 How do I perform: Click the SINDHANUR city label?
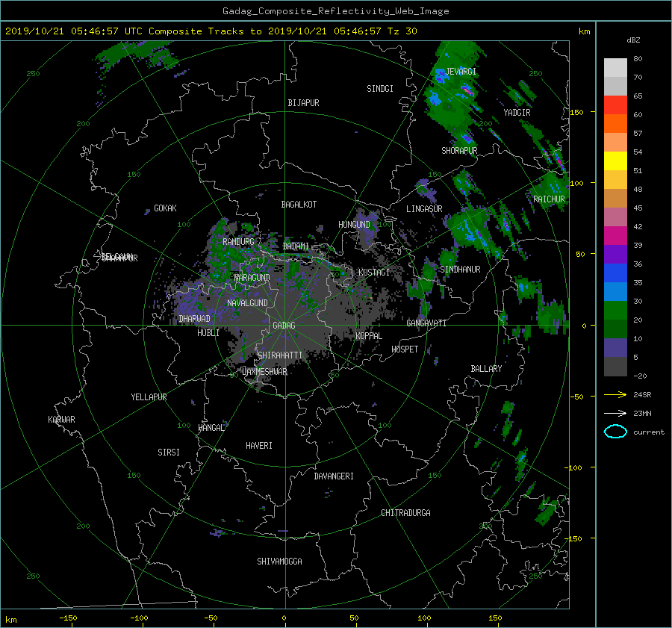coord(460,270)
